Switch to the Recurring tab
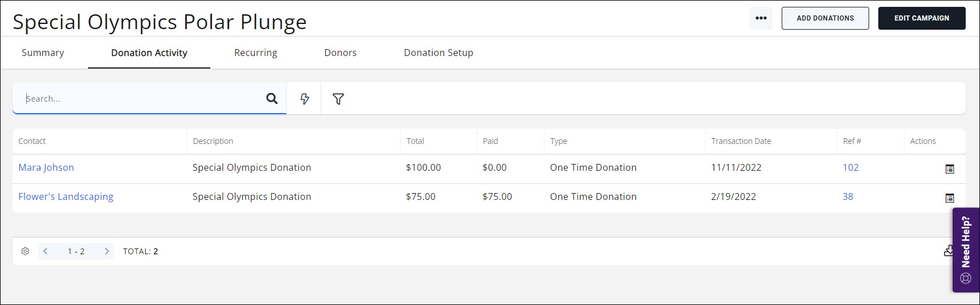This screenshot has width=980, height=305. tap(255, 53)
